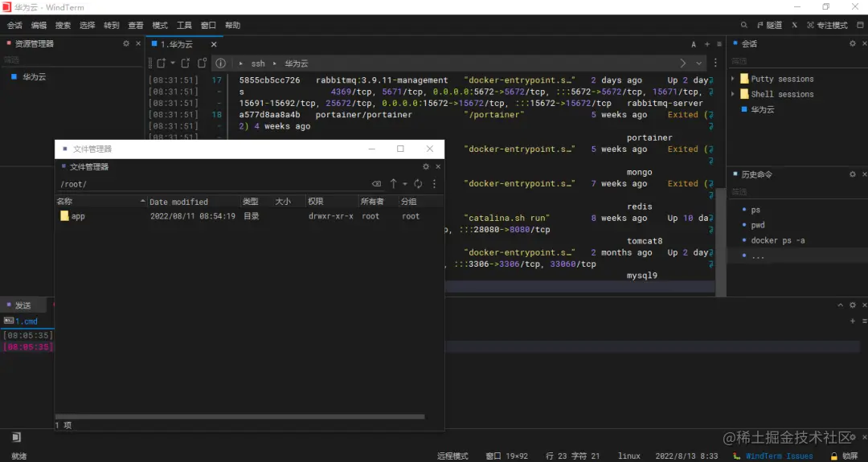Image resolution: width=868 pixels, height=462 pixels.
Task: Sort files by the 所有者 column header
Action: click(x=379, y=202)
